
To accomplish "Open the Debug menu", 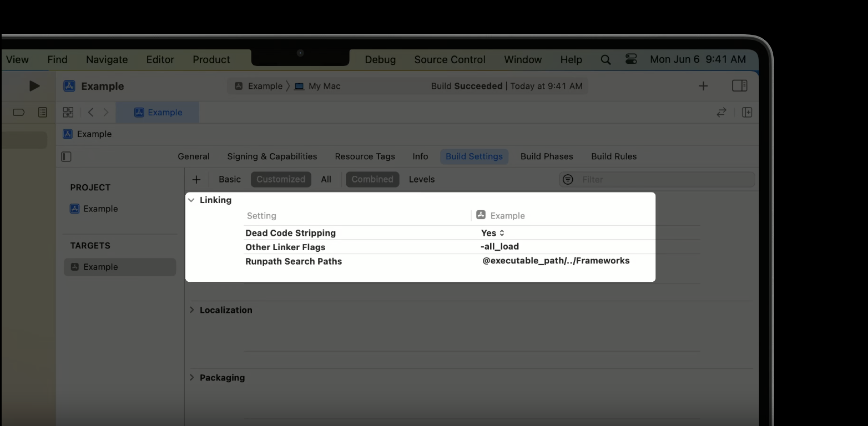I will coord(380,59).
